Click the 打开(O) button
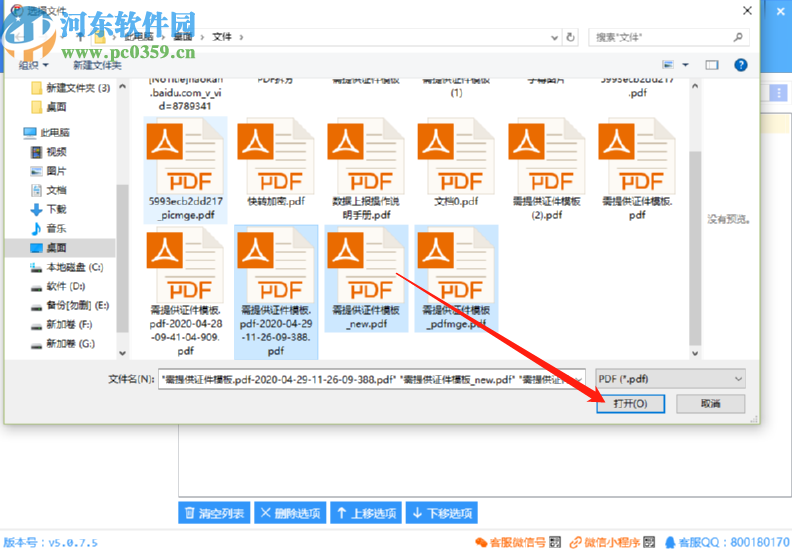Screen dimensions: 792x554 tap(630, 404)
